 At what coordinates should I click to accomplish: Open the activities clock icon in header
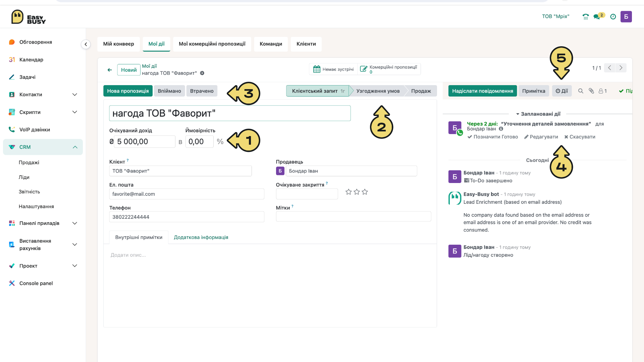[x=613, y=16]
